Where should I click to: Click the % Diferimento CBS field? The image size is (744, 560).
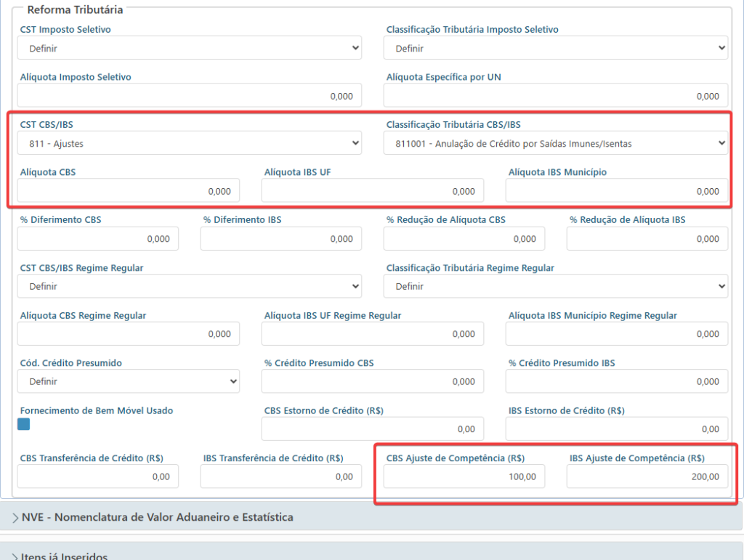[x=98, y=238]
